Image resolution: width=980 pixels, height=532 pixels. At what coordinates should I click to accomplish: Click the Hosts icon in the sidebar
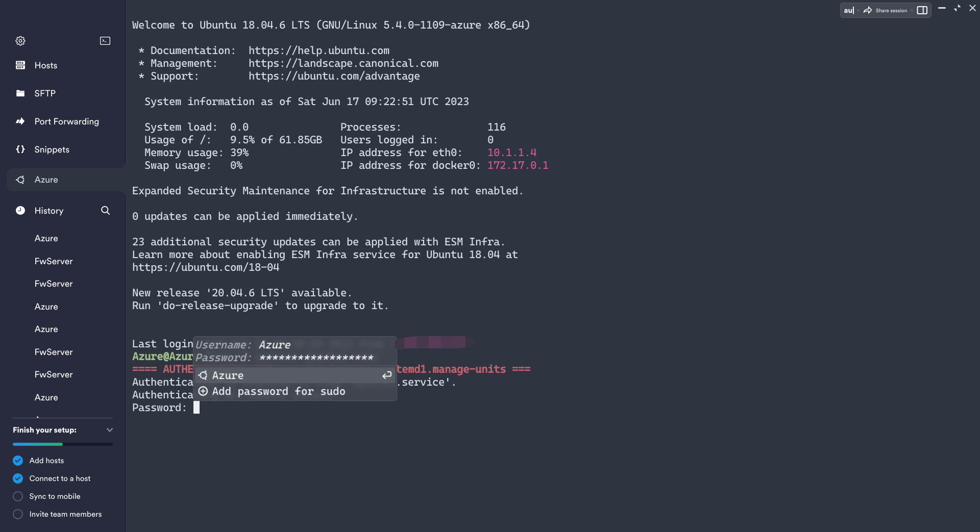click(x=20, y=65)
